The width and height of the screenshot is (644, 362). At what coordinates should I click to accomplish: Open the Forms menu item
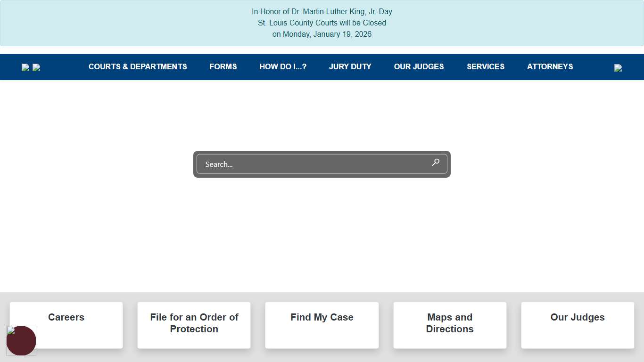tap(223, 67)
